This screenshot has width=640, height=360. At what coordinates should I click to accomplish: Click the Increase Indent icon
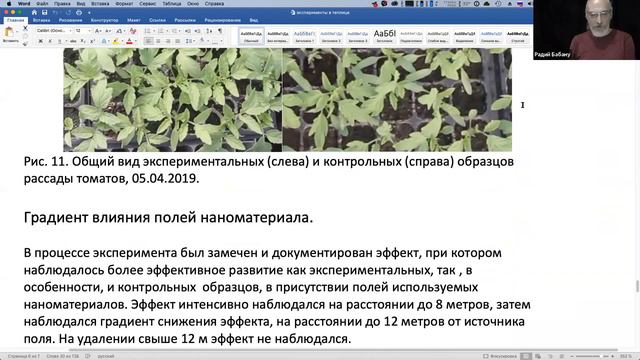tap(198, 31)
